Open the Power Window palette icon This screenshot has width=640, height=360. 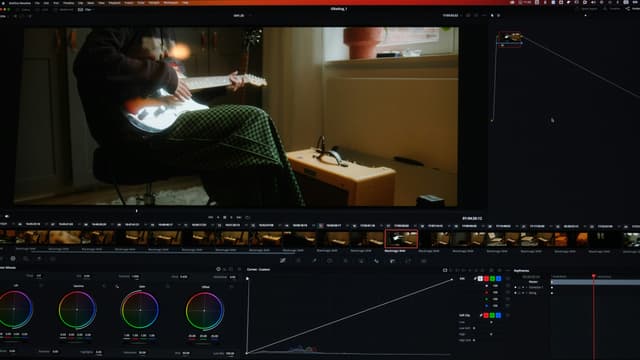pos(330,260)
